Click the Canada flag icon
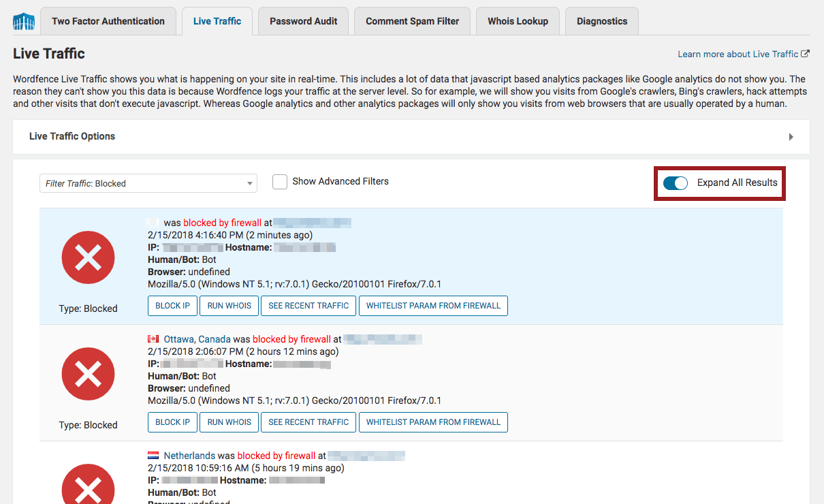This screenshot has height=504, width=824. click(x=153, y=339)
